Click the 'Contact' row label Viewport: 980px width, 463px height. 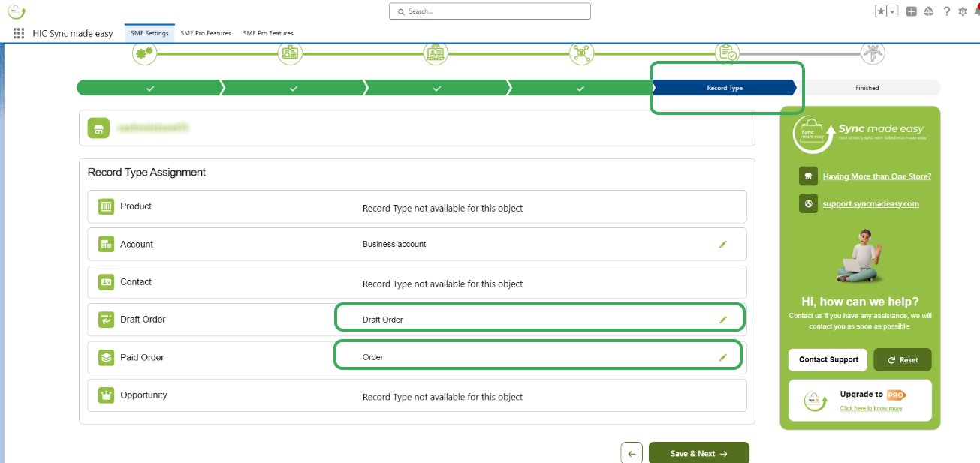click(x=136, y=282)
